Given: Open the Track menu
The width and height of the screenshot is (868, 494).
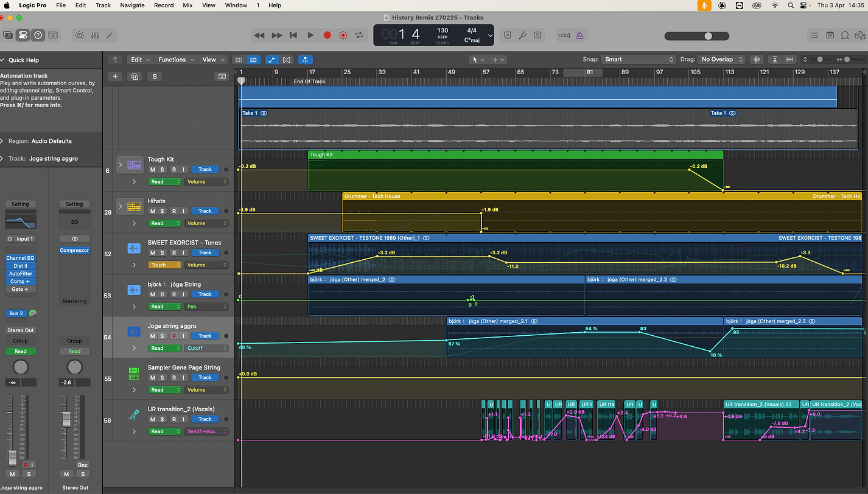Looking at the screenshot, I should [x=103, y=5].
